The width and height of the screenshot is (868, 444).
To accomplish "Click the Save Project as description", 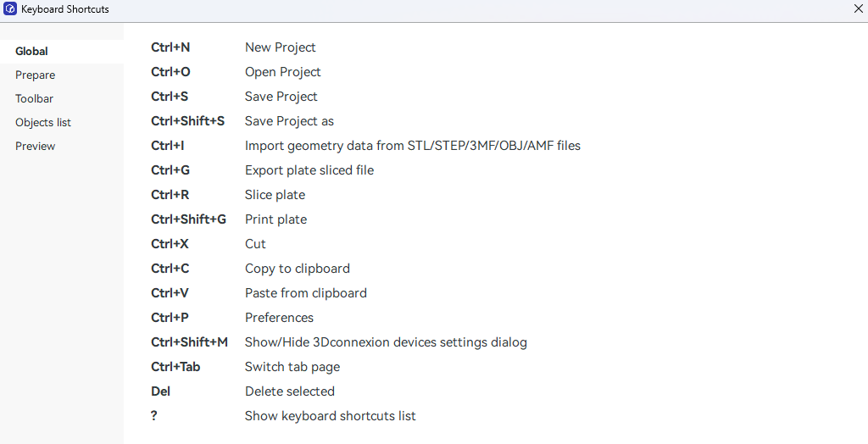I will click(289, 121).
